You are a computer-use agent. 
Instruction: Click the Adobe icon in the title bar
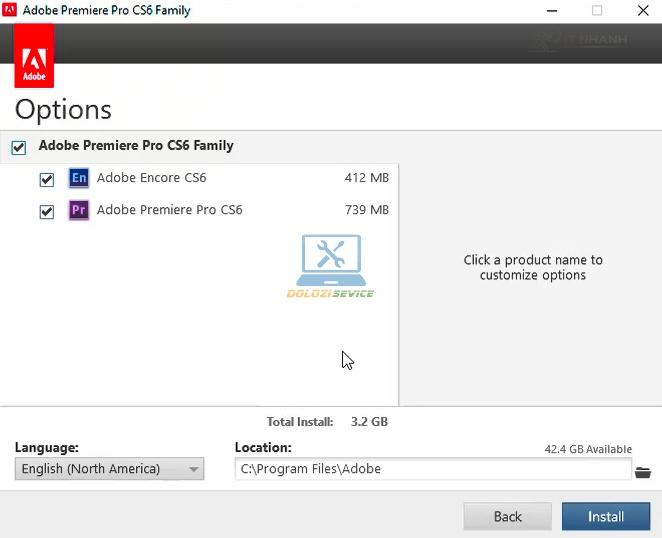11,11
